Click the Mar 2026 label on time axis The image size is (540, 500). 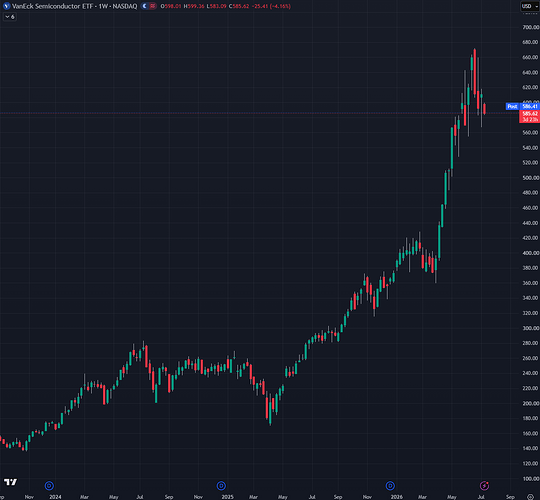click(x=422, y=497)
